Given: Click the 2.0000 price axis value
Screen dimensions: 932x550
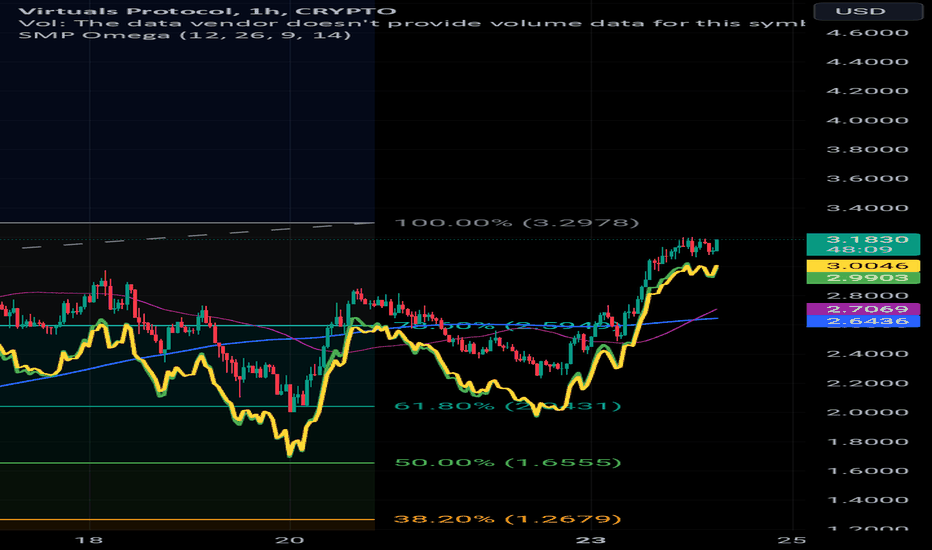Looking at the screenshot, I should pos(867,412).
